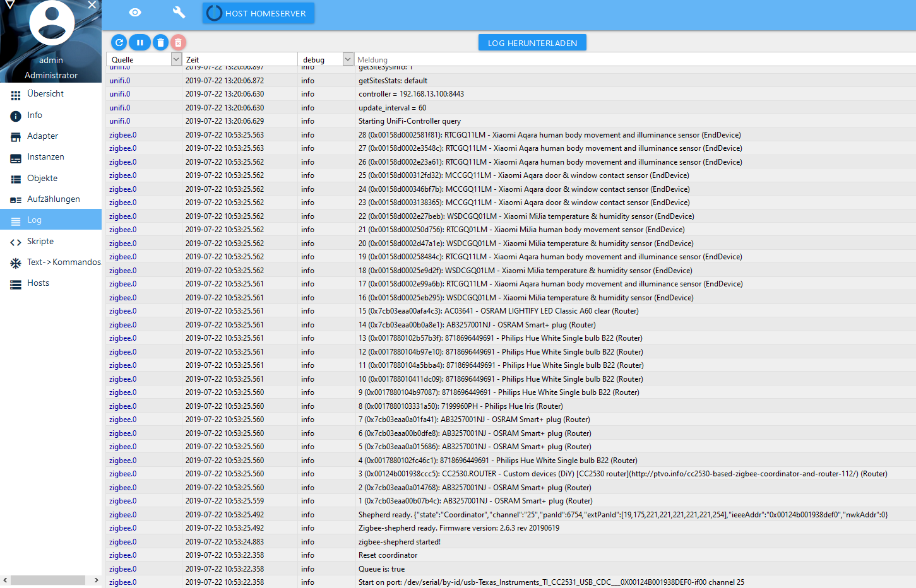Screen dimensions: 916x588
Task: Click the 'Zigbee-shepherd ready. Firmware version' message
Action: 459,528
